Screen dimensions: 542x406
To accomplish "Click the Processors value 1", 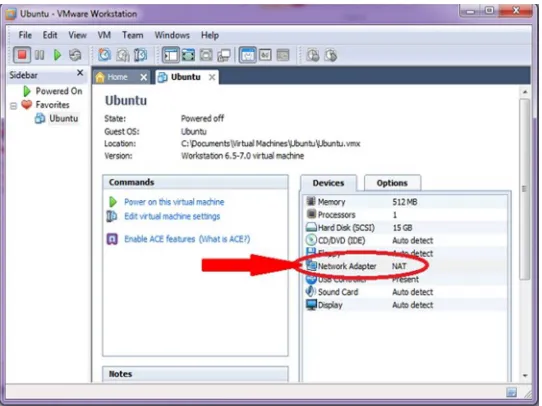I will [x=394, y=215].
